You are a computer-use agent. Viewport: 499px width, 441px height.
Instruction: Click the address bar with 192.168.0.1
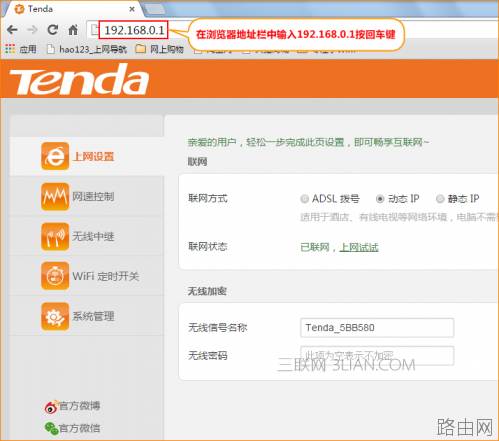pos(134,30)
